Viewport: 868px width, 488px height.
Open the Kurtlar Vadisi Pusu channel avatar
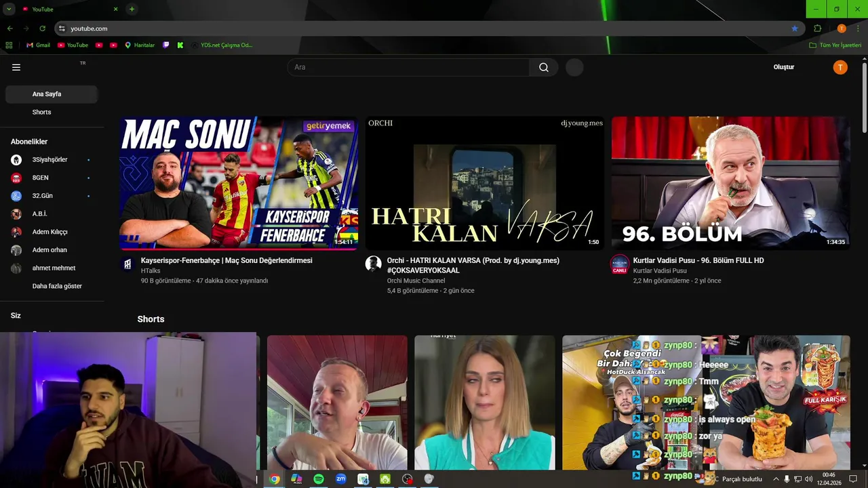pyautogui.click(x=620, y=264)
